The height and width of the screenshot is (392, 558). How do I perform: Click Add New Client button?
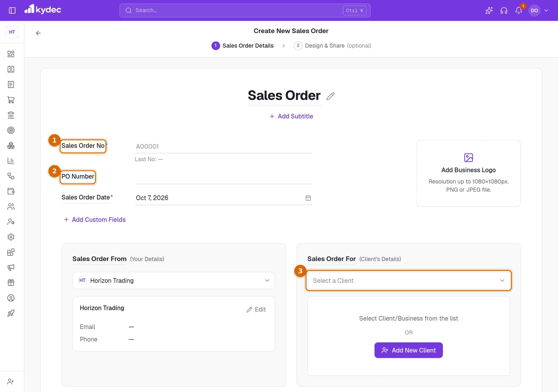tap(408, 350)
